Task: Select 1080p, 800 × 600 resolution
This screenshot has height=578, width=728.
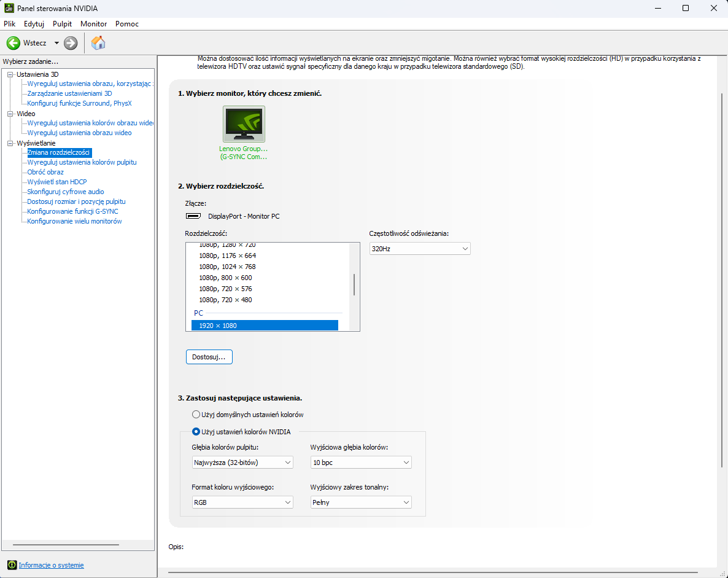Action: coord(225,278)
